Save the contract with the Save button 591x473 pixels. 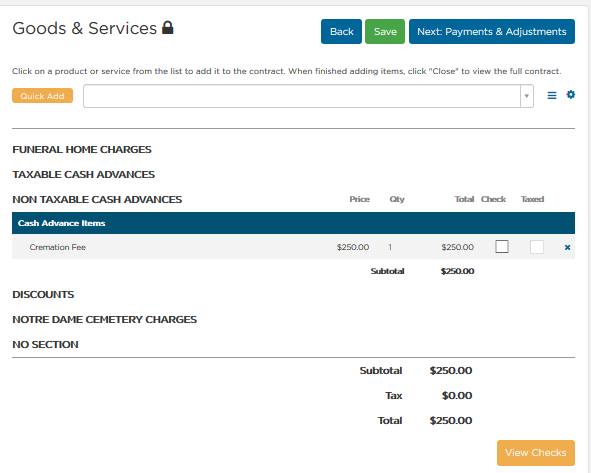[385, 32]
